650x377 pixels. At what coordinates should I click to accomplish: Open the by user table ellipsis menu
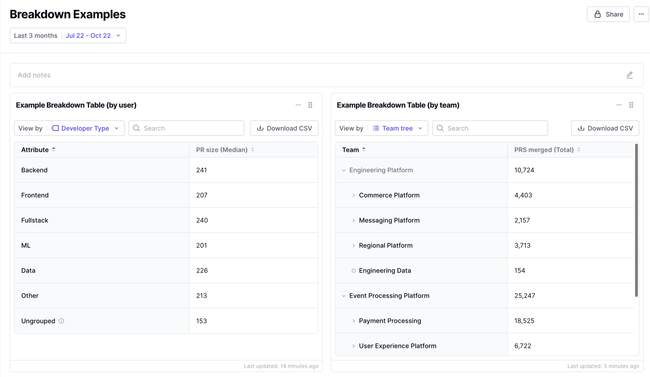point(298,105)
